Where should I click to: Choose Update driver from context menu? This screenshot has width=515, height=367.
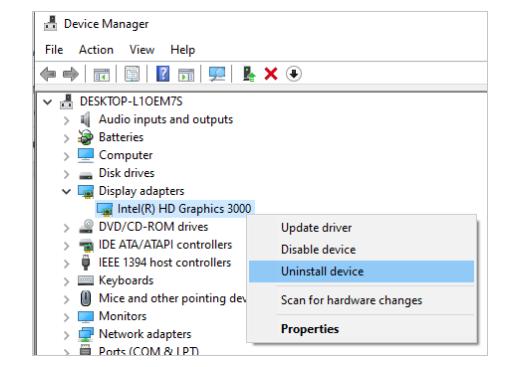361,228
